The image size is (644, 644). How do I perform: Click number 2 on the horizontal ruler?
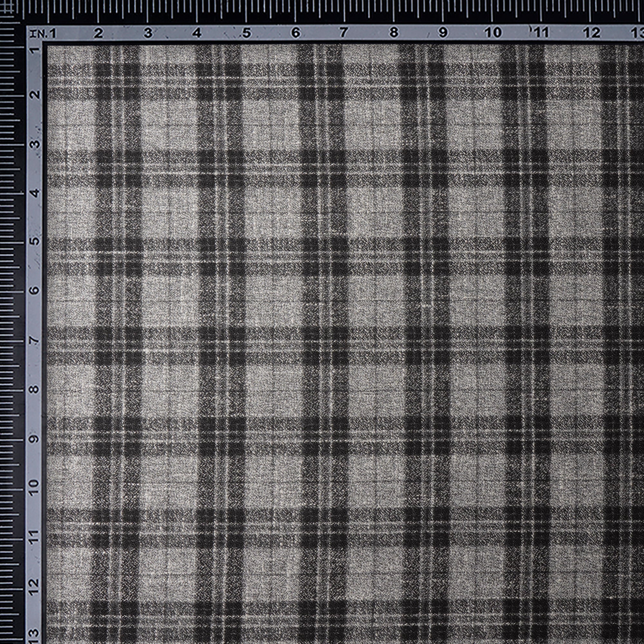(x=98, y=33)
